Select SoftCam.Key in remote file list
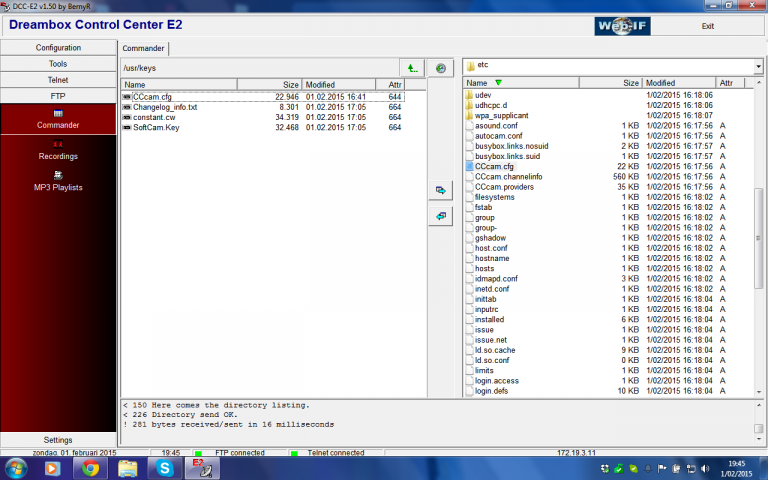This screenshot has height=480, width=768. pyautogui.click(x=158, y=128)
